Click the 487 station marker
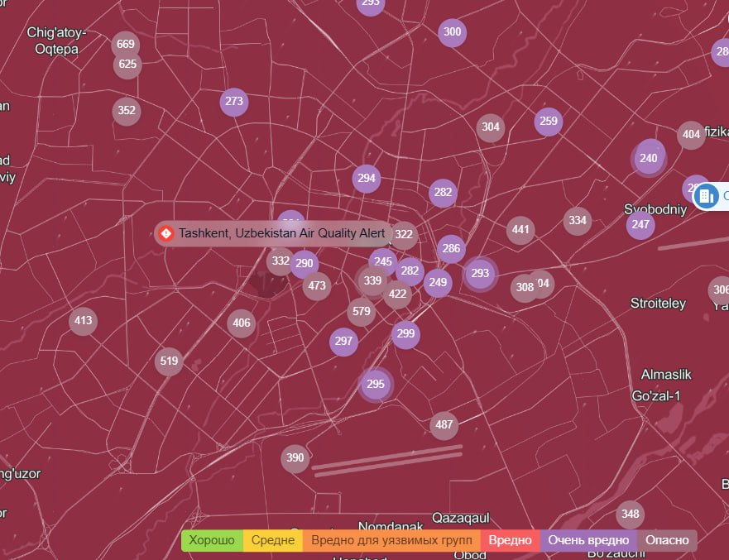This screenshot has height=560, width=729. point(444,425)
